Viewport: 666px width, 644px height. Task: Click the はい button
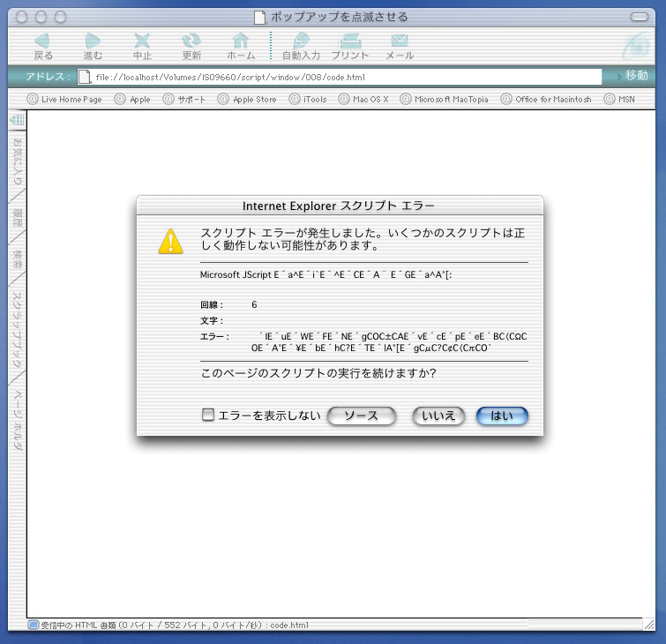point(502,416)
